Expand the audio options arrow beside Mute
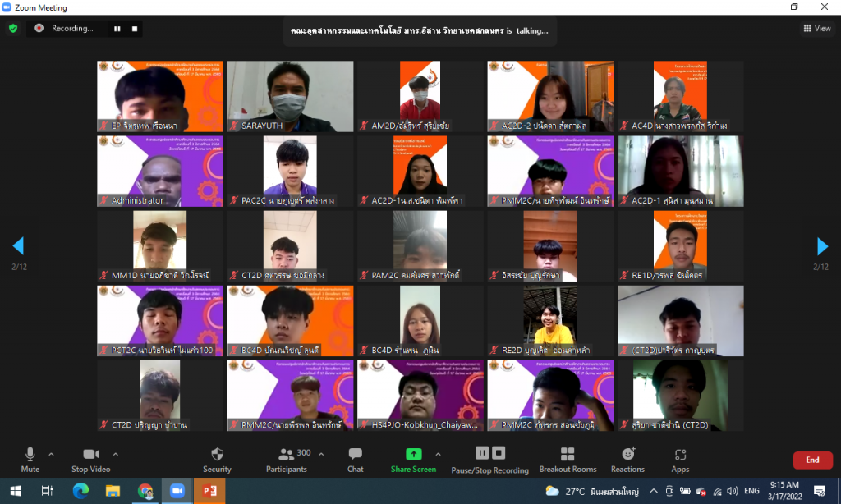Viewport: 841px width, 504px height. click(51, 454)
